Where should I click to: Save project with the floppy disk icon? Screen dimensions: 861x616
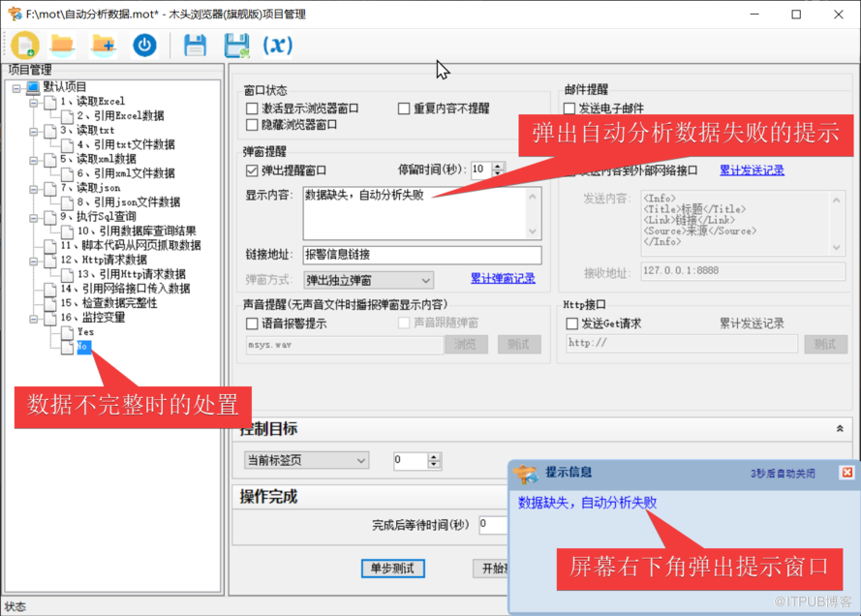[195, 45]
